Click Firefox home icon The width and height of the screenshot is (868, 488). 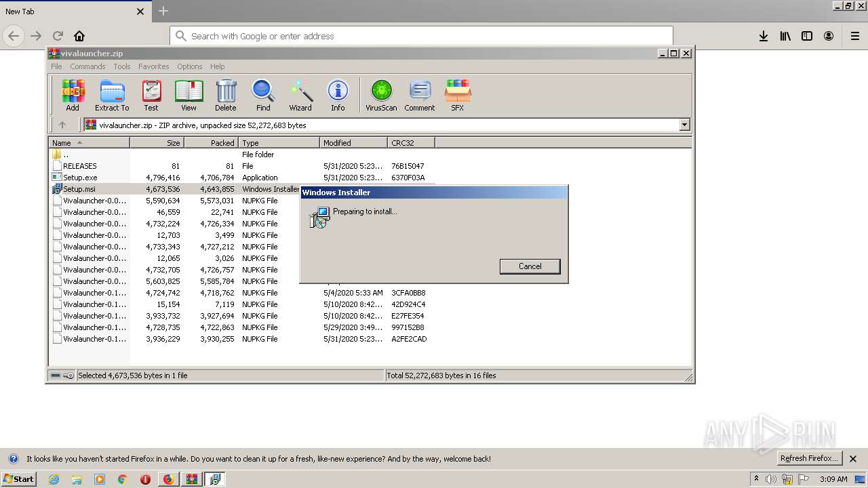tap(79, 36)
